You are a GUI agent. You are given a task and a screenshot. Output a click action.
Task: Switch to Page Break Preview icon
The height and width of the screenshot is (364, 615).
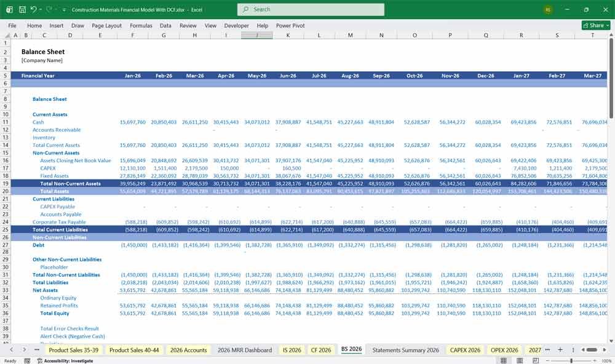pyautogui.click(x=536, y=360)
